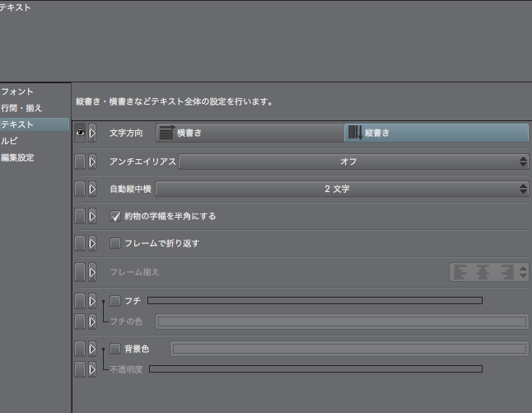Click the eye icon beside 文字方向

80,133
